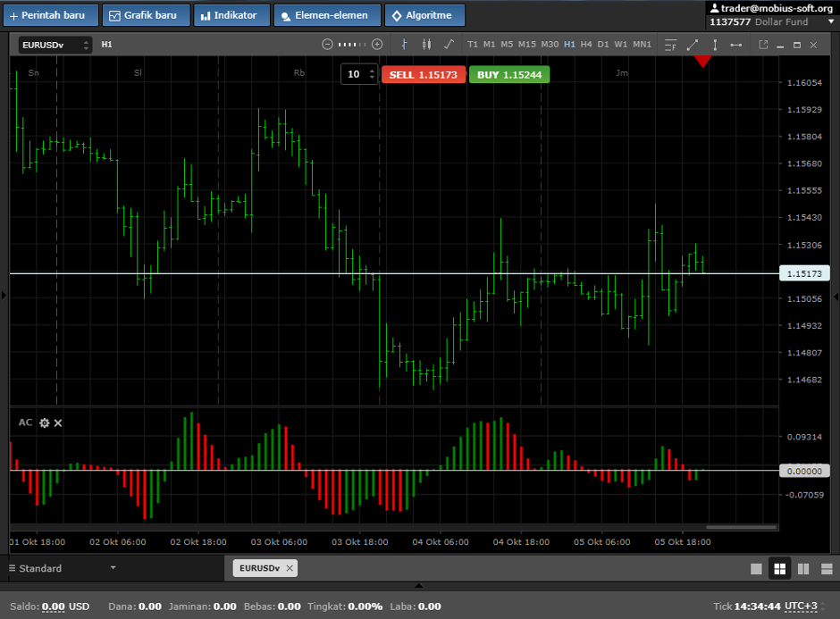Viewport: 840px width, 619px height.
Task: Click the 03 Okt 18:00 time label
Action: point(360,542)
